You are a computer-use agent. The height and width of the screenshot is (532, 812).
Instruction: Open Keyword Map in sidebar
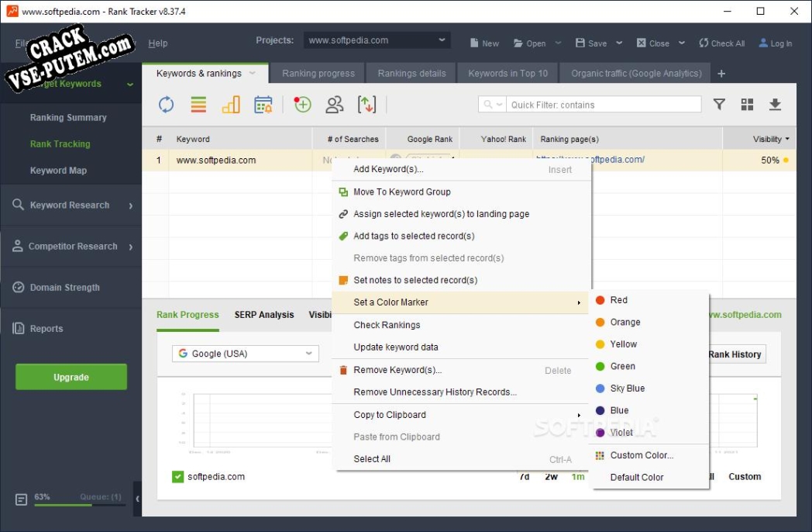(59, 170)
